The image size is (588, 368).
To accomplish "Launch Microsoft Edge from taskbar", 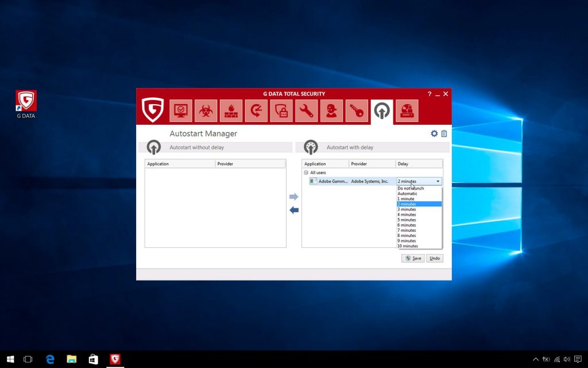I will [50, 359].
